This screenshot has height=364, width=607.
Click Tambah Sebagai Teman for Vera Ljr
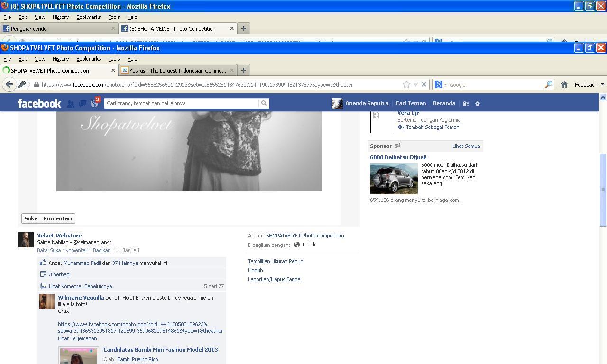[432, 127]
